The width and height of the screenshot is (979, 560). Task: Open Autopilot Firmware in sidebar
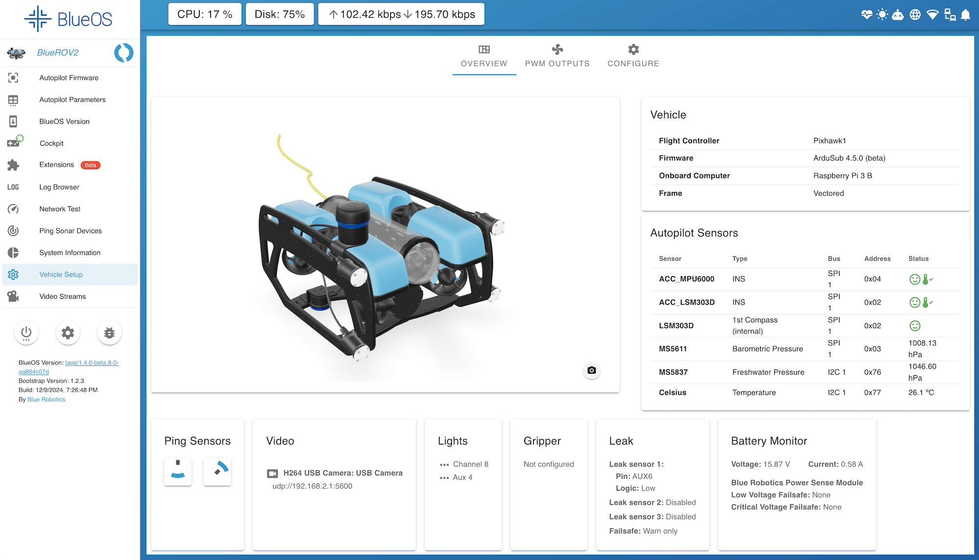pyautogui.click(x=69, y=78)
